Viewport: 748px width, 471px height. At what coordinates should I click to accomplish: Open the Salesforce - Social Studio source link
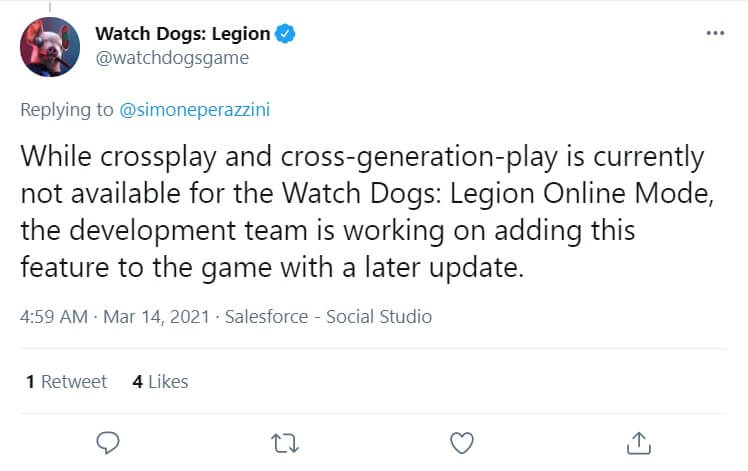(328, 317)
